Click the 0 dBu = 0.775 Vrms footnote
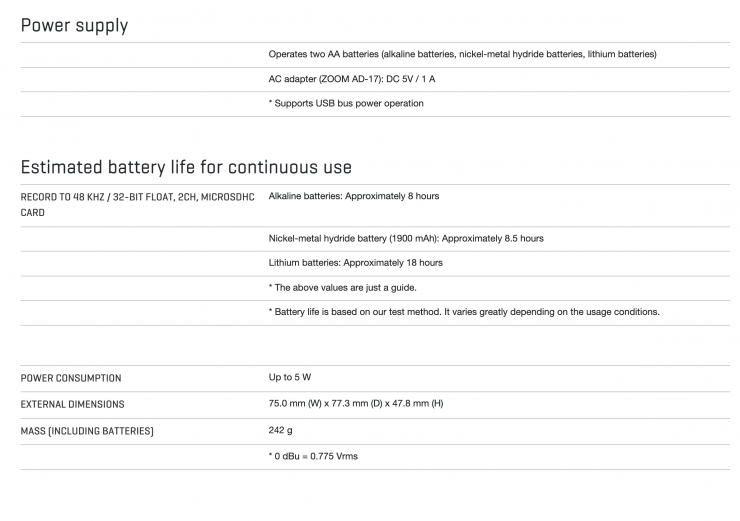 (x=313, y=456)
